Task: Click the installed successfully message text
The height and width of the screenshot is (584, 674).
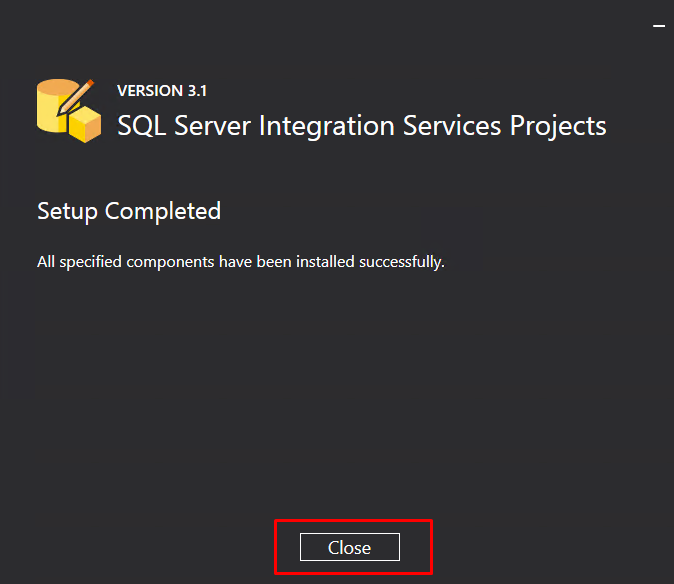Action: click(x=240, y=263)
